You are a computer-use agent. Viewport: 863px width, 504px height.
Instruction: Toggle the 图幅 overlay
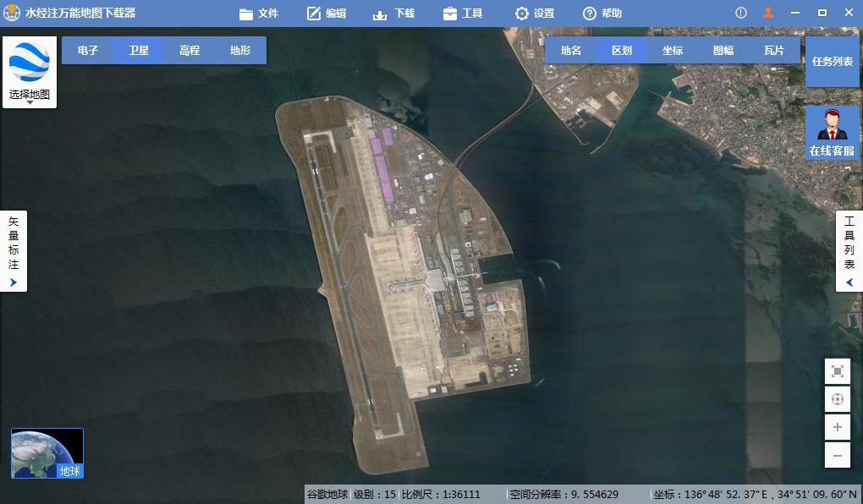click(723, 51)
